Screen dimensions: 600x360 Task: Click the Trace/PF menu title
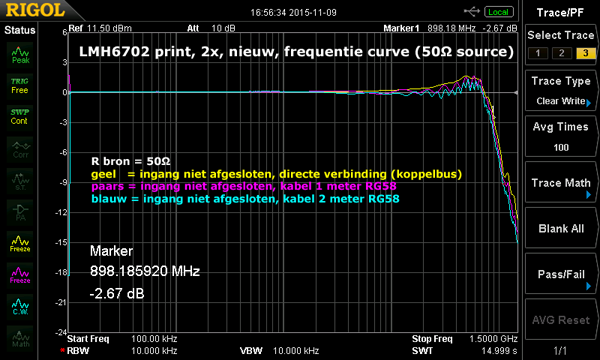coord(560,13)
